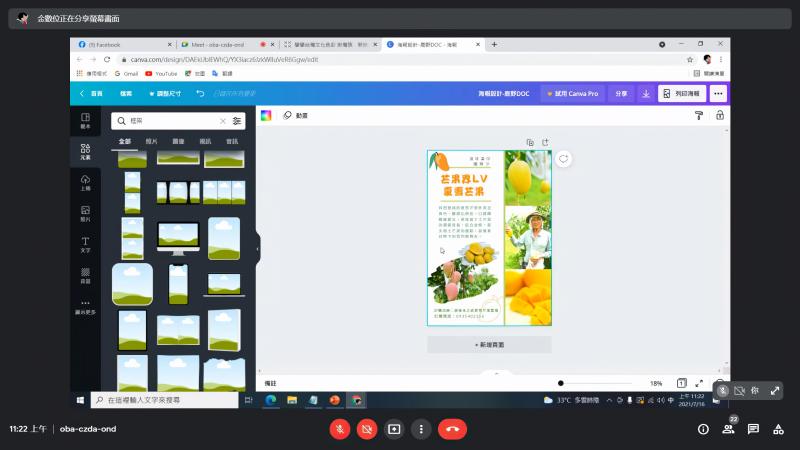Click the Canva elements search field
Viewport: 800px width, 450px height.
pos(173,121)
